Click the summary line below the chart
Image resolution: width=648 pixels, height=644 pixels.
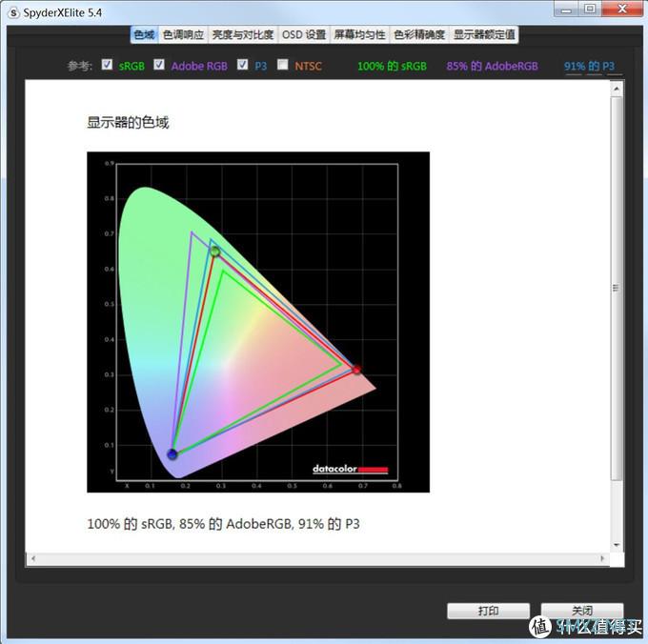[223, 524]
